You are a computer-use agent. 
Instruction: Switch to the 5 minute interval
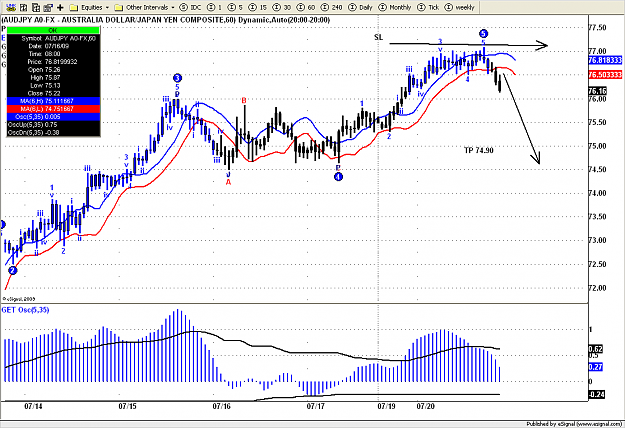pos(235,7)
